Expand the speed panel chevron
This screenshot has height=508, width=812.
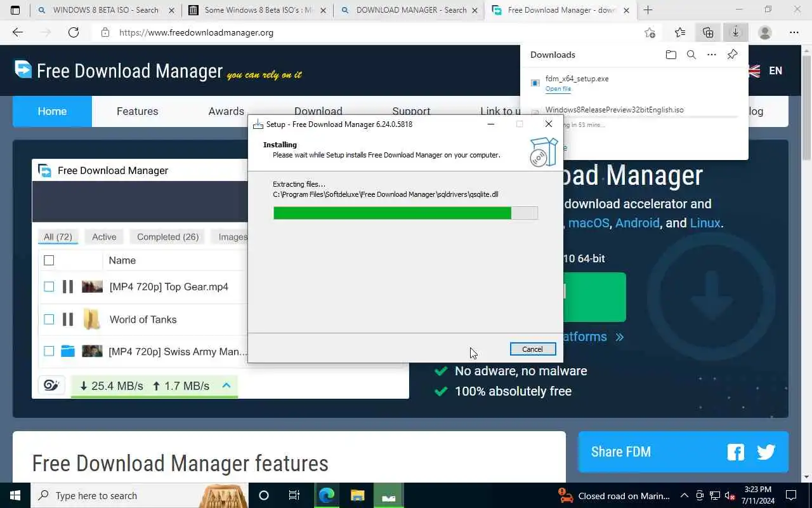click(226, 385)
